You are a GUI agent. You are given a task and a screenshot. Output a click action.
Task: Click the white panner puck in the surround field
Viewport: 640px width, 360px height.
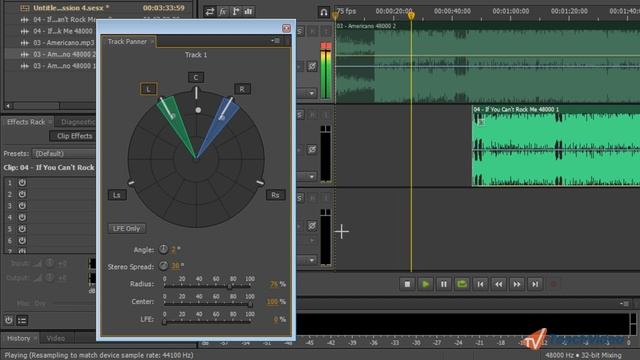coord(198,110)
